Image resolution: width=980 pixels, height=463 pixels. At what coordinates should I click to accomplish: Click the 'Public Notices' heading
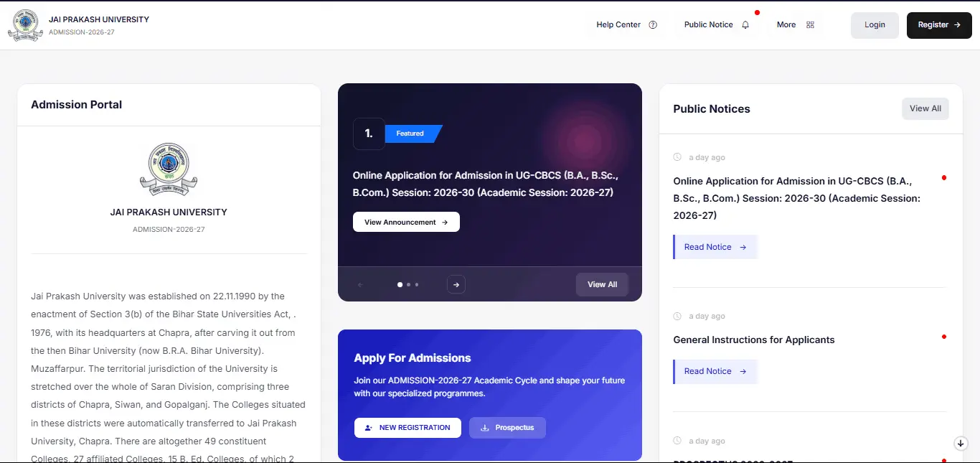(x=712, y=109)
